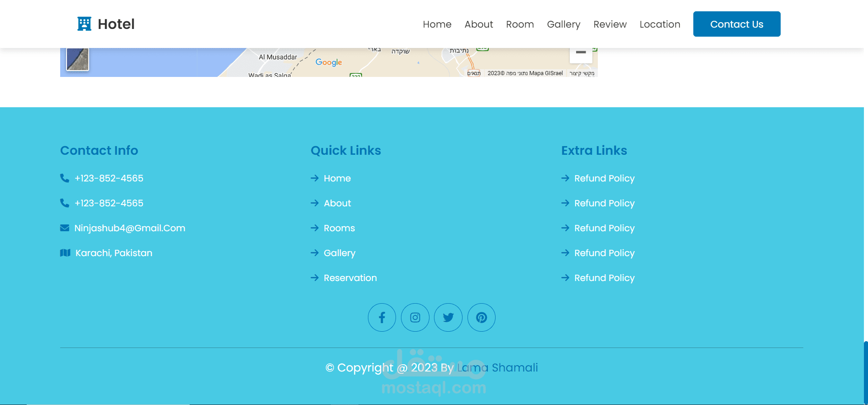This screenshot has width=868, height=405.
Task: Open the About quick link in footer
Action: pos(337,203)
